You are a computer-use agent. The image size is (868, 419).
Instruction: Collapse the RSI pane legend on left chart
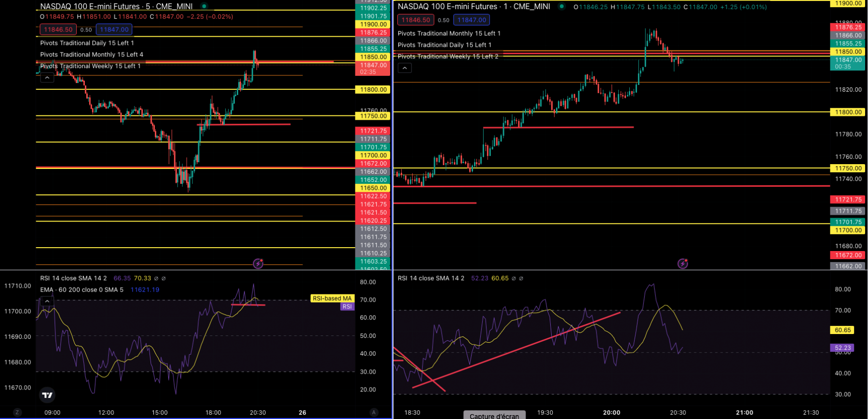[x=47, y=301]
